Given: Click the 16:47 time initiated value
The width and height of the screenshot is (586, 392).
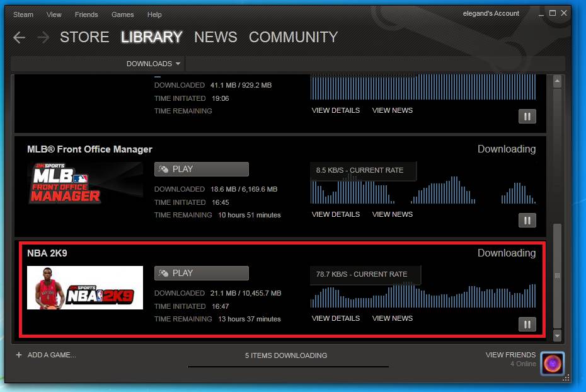Looking at the screenshot, I should (220, 306).
